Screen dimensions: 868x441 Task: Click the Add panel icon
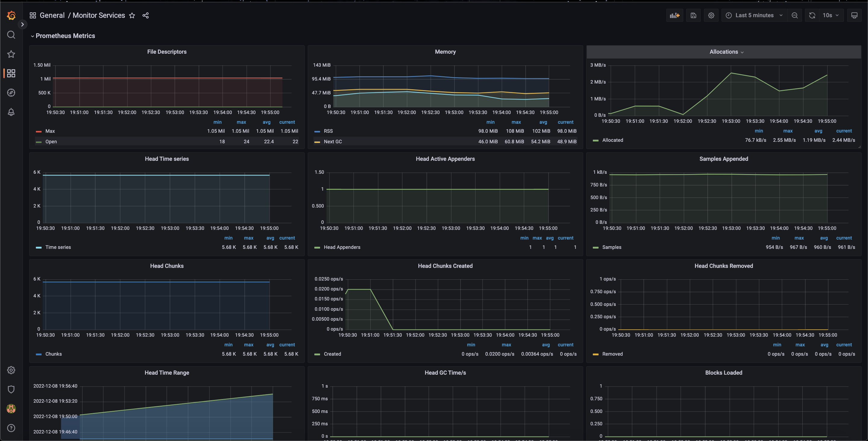674,15
